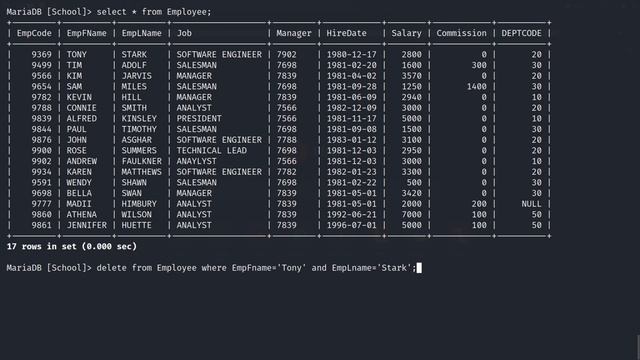
Task: Click hire date 1992-06-21
Action: (x=351, y=214)
